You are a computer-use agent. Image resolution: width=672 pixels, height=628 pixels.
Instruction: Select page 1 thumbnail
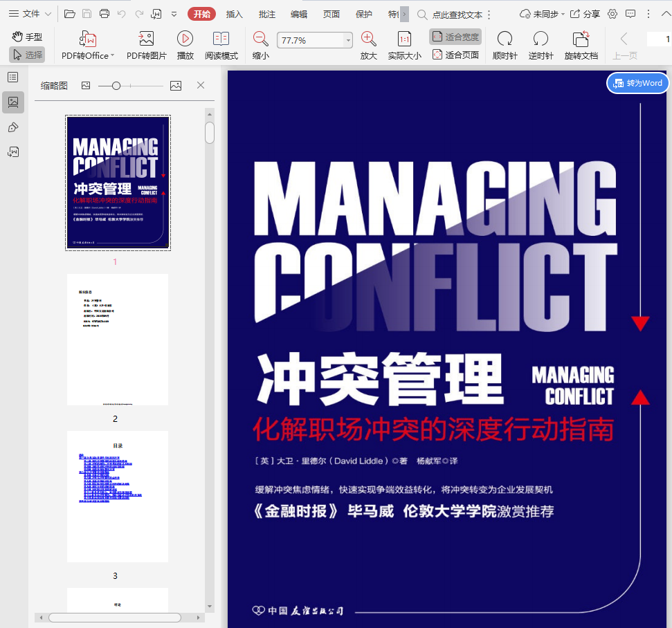[118, 183]
